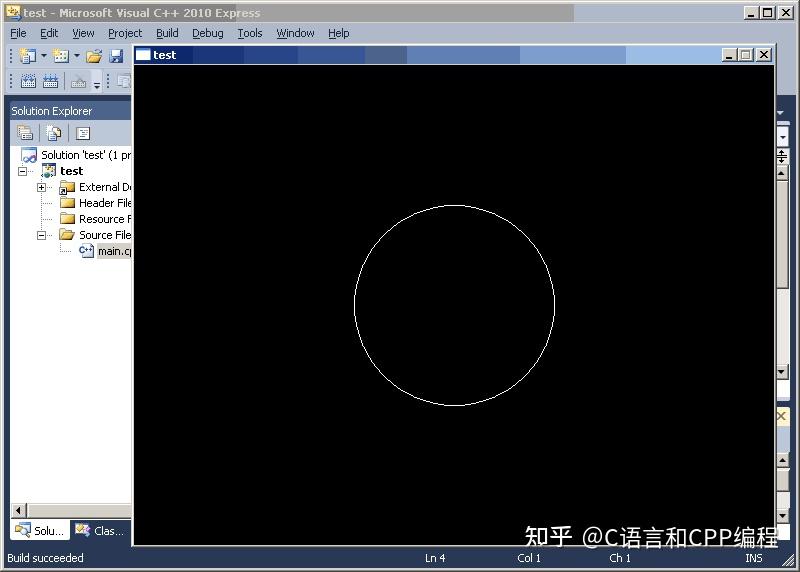Image resolution: width=800 pixels, height=572 pixels.
Task: Click the Build Solution toolbar icon
Action: [28, 81]
